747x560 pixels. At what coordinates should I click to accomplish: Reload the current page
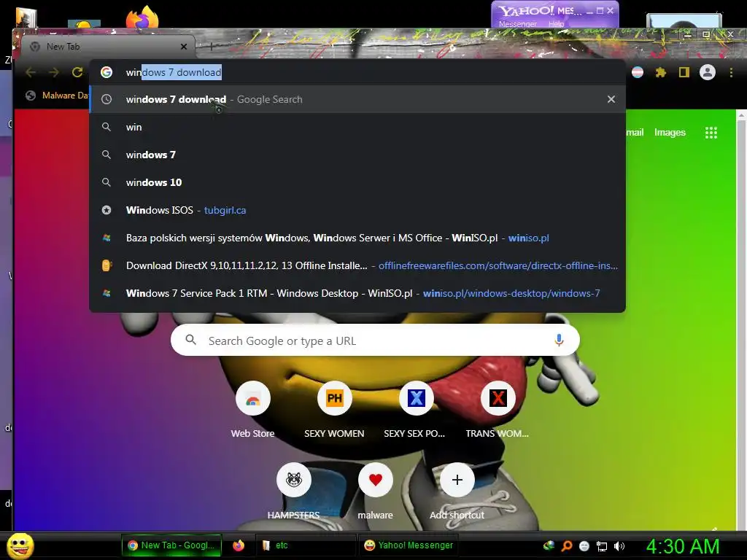[77, 72]
